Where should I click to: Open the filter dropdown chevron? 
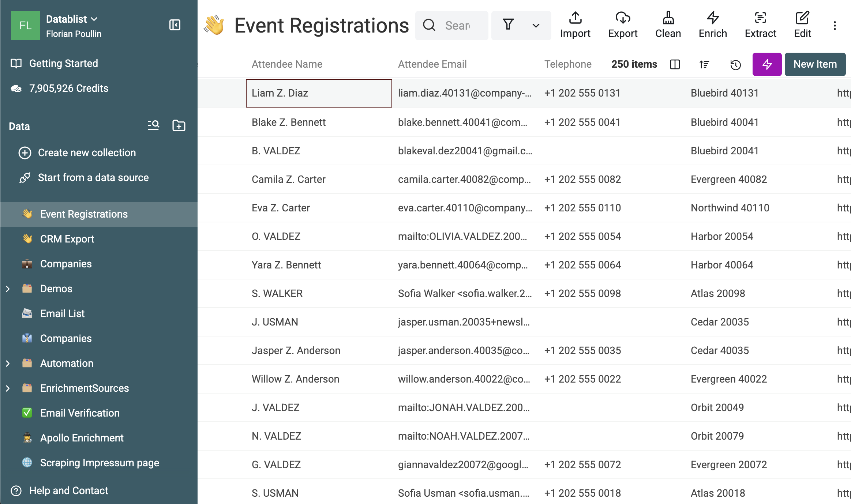tap(536, 26)
